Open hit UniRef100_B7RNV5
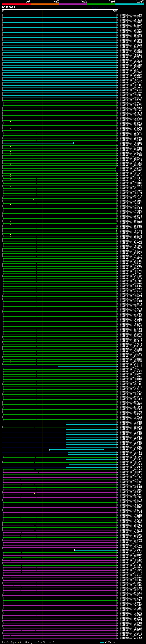This screenshot has width=146, height=644. 131,540
